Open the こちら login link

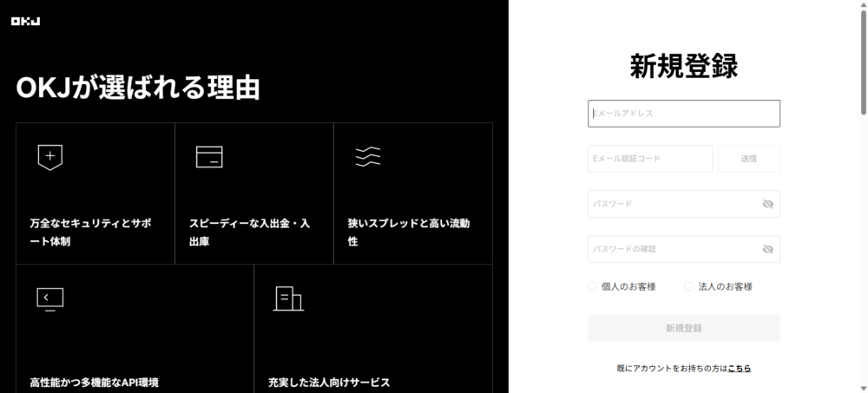(x=740, y=369)
